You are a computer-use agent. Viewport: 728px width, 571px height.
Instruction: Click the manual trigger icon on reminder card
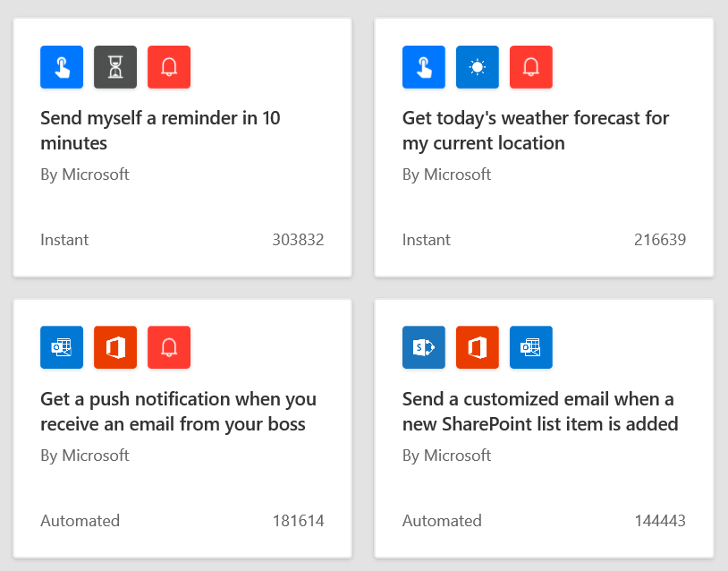[x=62, y=67]
